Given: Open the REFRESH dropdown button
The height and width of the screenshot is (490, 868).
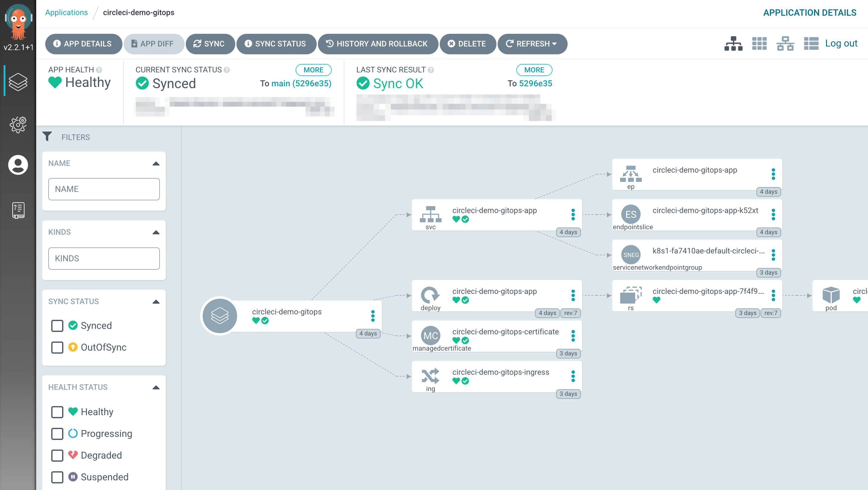Looking at the screenshot, I should pyautogui.click(x=532, y=44).
